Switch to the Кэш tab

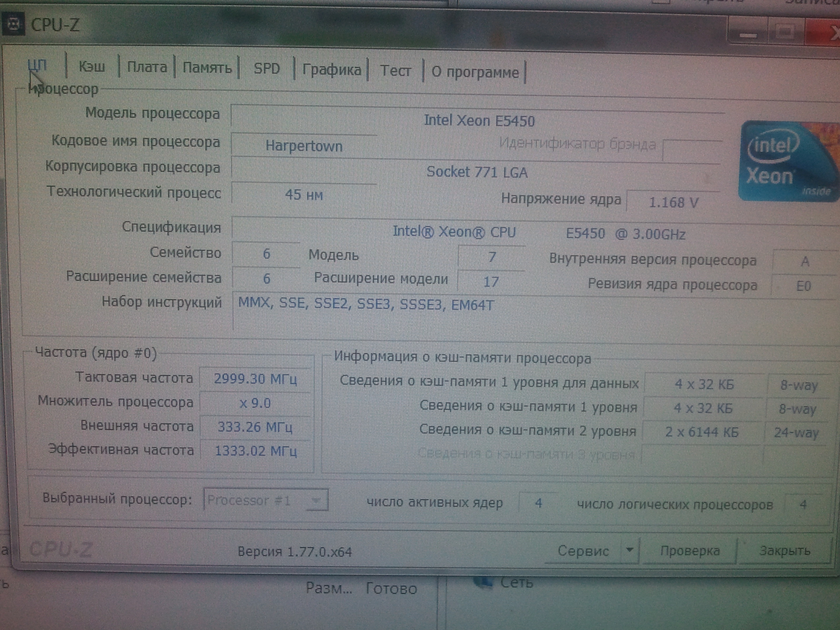coord(92,67)
